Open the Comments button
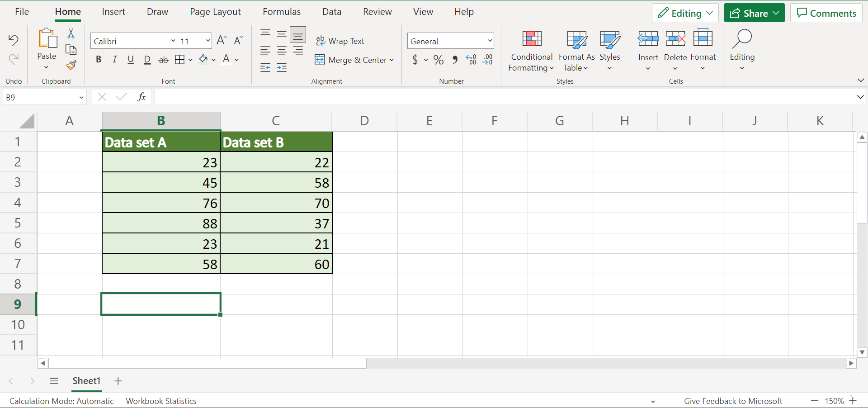Image resolution: width=868 pixels, height=408 pixels. pos(826,13)
